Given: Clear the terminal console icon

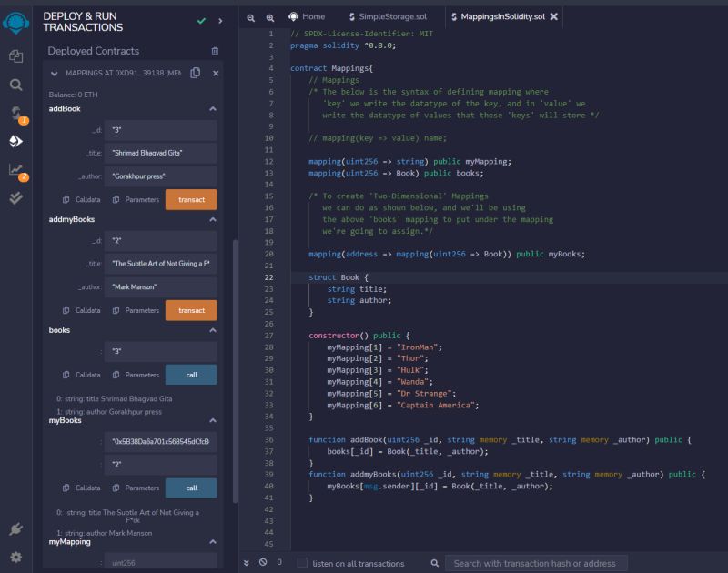Looking at the screenshot, I should tap(263, 562).
